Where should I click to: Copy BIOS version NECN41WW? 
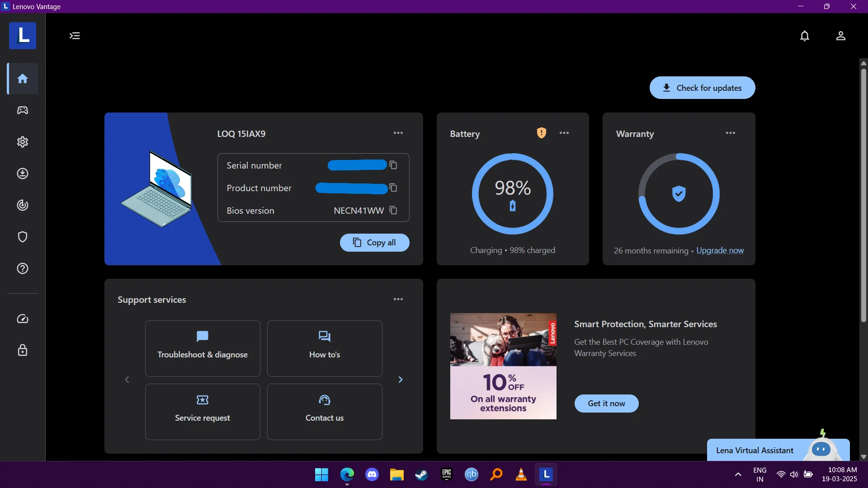click(x=393, y=211)
